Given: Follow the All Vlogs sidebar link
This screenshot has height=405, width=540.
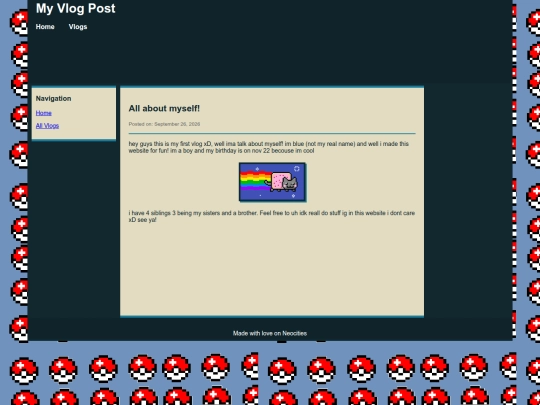Looking at the screenshot, I should pyautogui.click(x=47, y=126).
